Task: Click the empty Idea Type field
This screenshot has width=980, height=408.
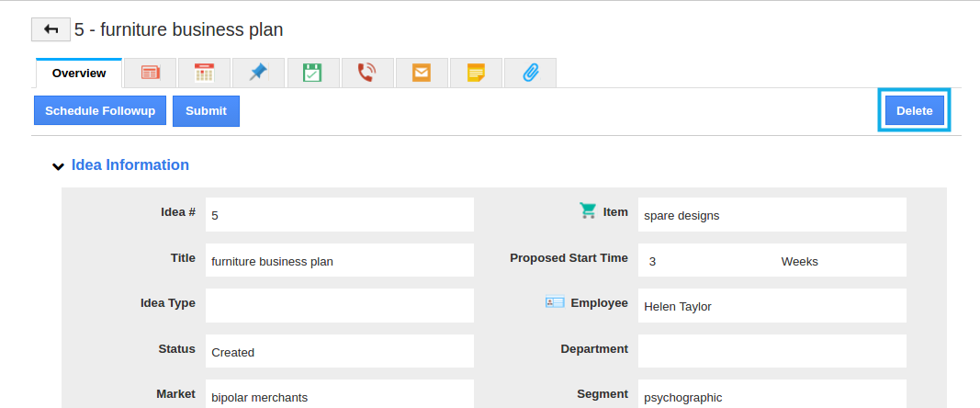Action: point(340,306)
